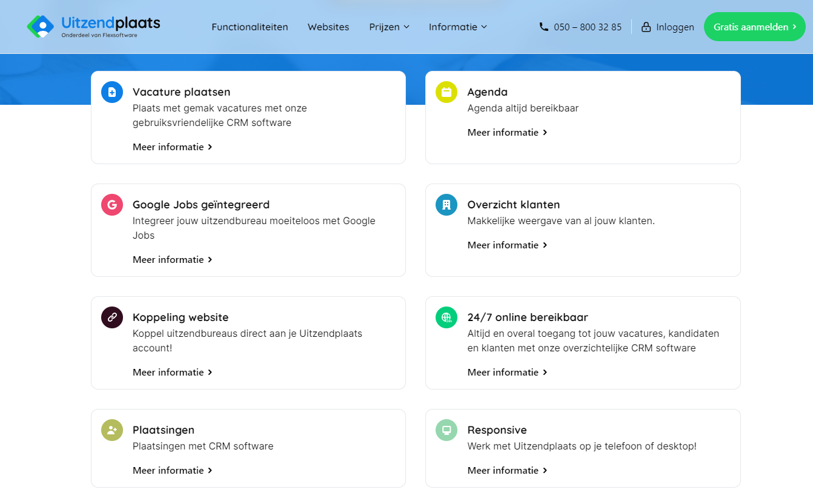Open the Functionaliteiten menu item
The height and width of the screenshot is (504, 813).
[250, 27]
